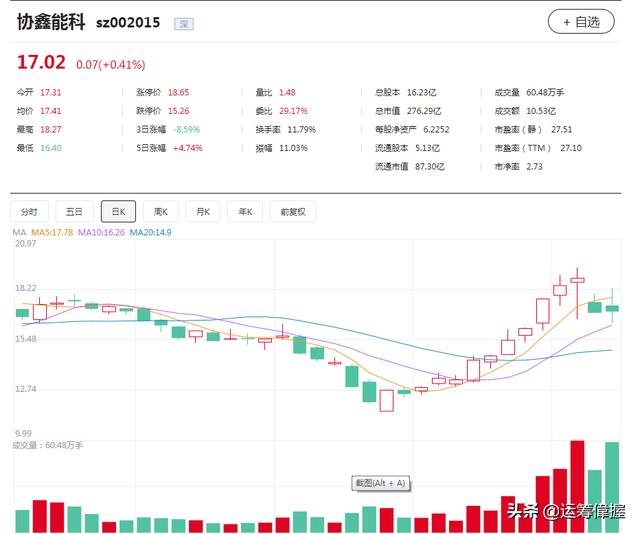Click the 截图(Alt + A) tooltip
The height and width of the screenshot is (534, 640).
(381, 483)
